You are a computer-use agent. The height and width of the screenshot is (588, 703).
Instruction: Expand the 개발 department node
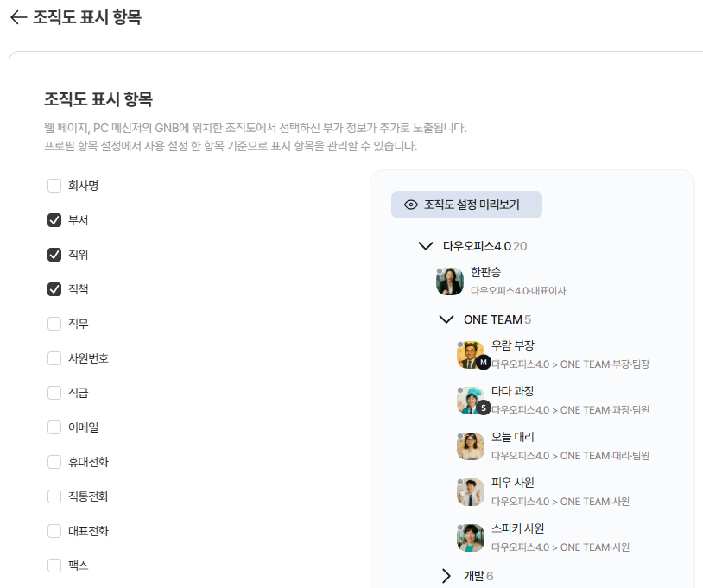446,576
